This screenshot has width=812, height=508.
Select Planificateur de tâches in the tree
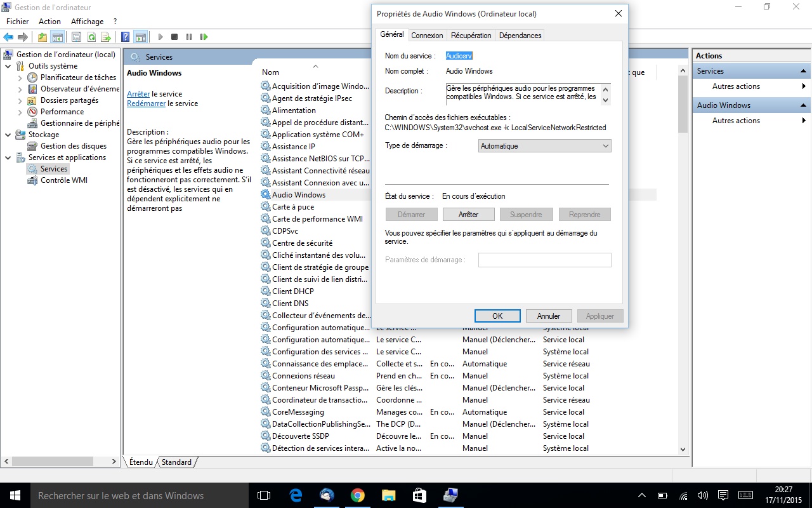[78, 77]
